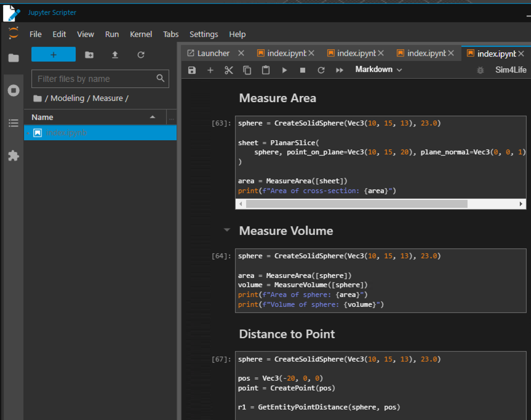531x420 pixels.
Task: Paste cells from clipboard icon
Action: pyautogui.click(x=266, y=70)
